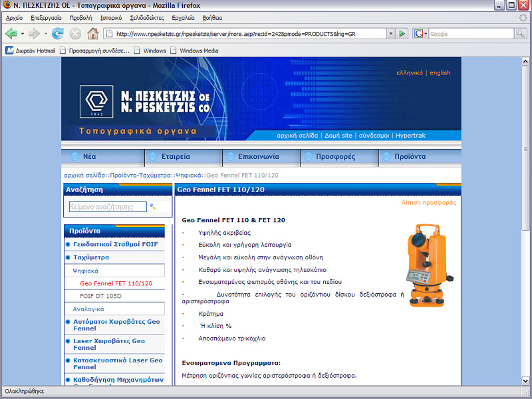Reload the page with the refresh icon
The height and width of the screenshot is (399, 532).
[58, 34]
